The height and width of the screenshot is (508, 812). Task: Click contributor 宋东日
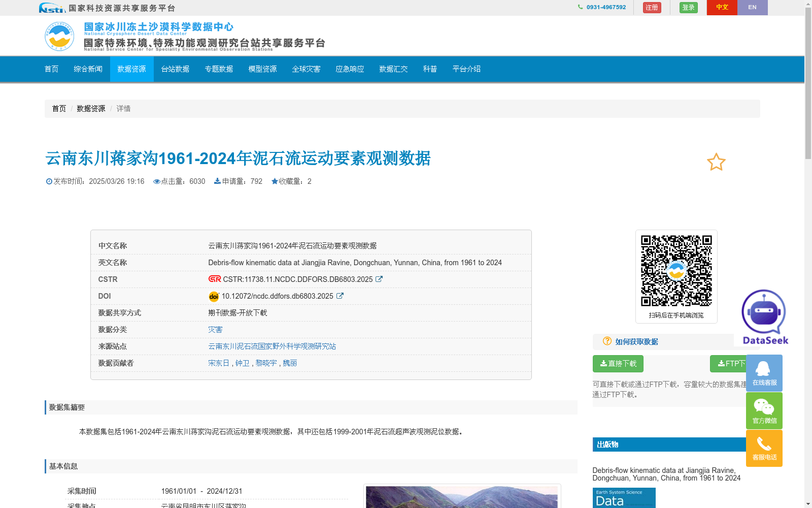(219, 363)
